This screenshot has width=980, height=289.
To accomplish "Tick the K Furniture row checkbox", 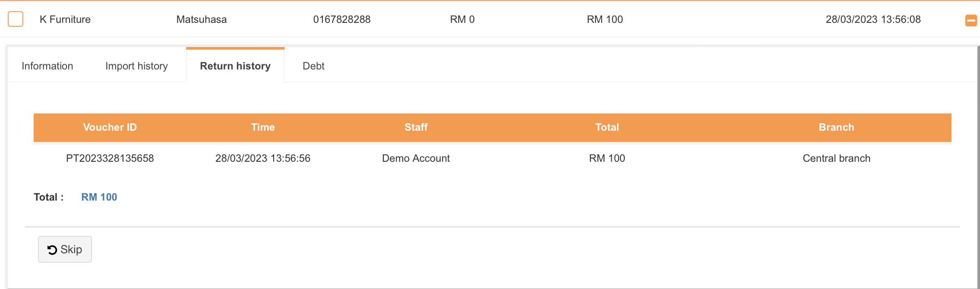I will pyautogui.click(x=16, y=19).
